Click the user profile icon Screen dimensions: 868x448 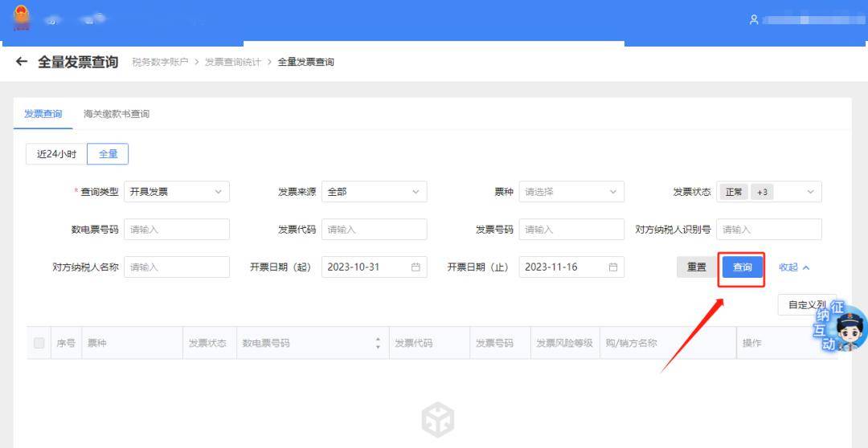click(753, 20)
